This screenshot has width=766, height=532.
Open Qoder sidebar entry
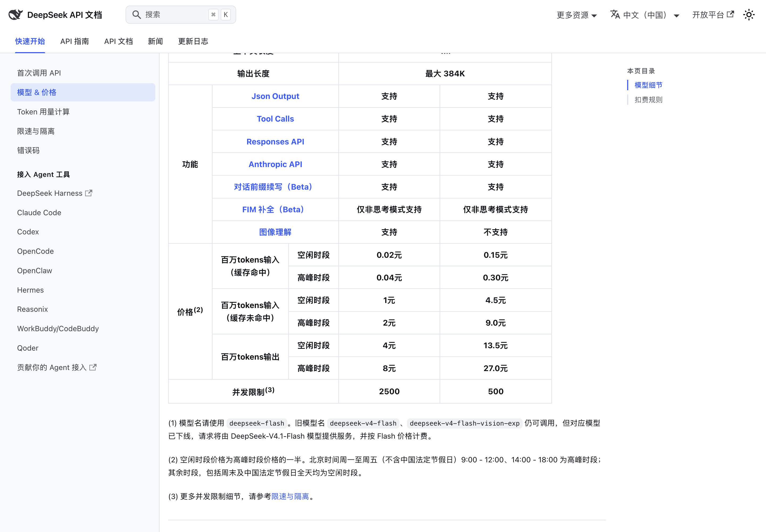click(83, 348)
